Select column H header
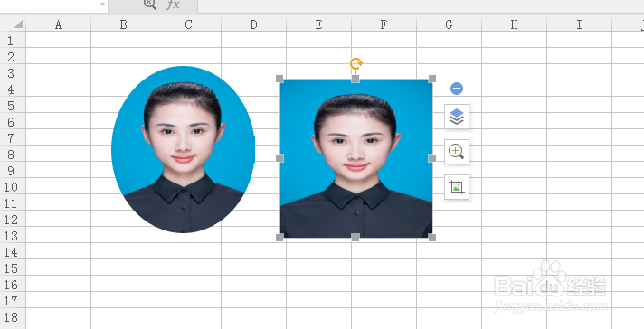The height and width of the screenshot is (329, 644). (515, 24)
